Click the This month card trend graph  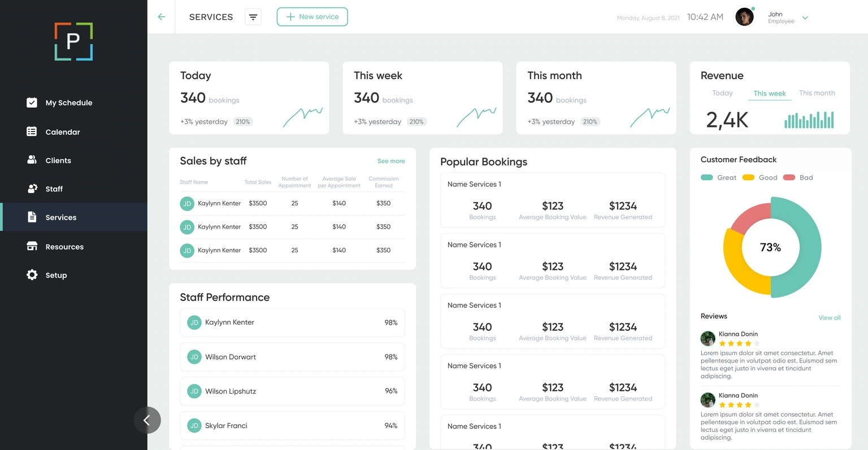tap(650, 117)
